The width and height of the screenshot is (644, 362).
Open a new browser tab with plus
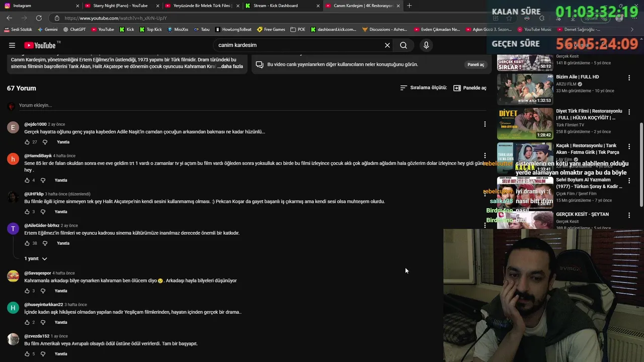[x=409, y=6]
